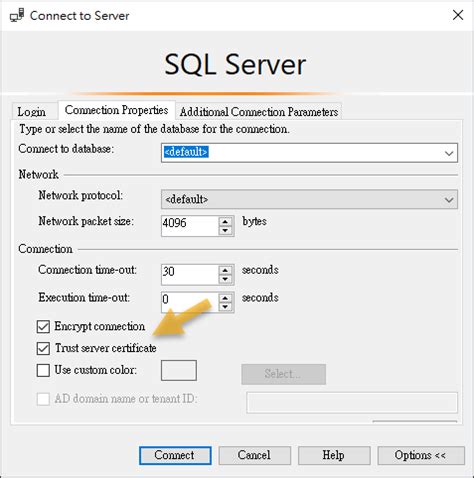Increase Connection time-out with up arrow
474x478 pixels.
[x=226, y=270]
